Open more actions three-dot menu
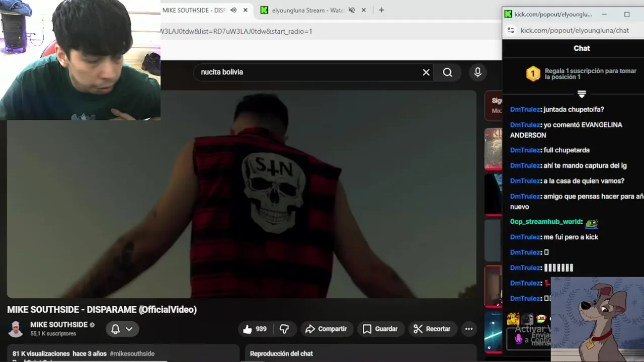Image resolution: width=644 pixels, height=362 pixels. pyautogui.click(x=469, y=329)
